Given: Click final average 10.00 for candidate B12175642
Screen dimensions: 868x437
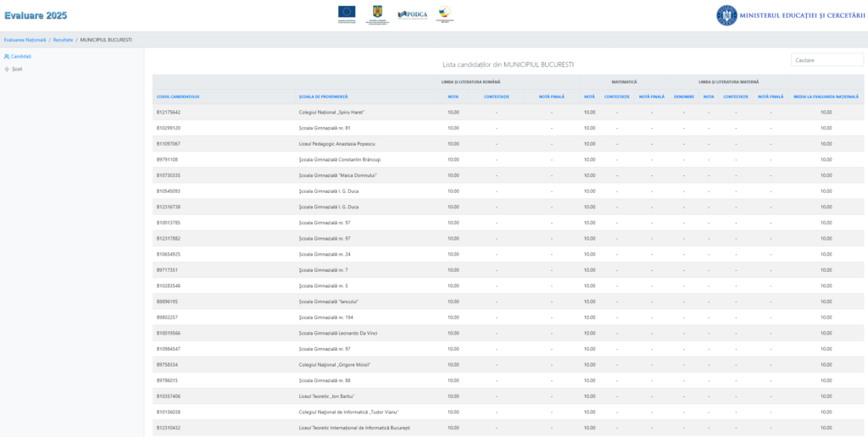Looking at the screenshot, I should (x=826, y=113).
